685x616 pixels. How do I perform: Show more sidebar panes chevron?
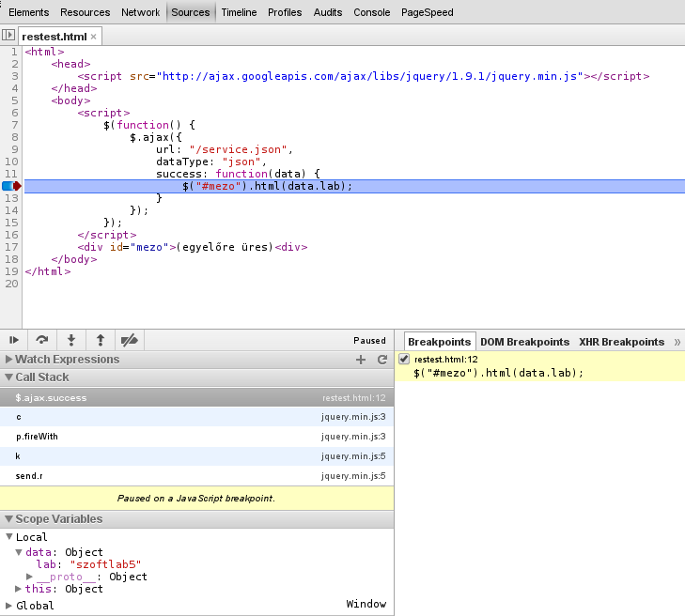(677, 342)
